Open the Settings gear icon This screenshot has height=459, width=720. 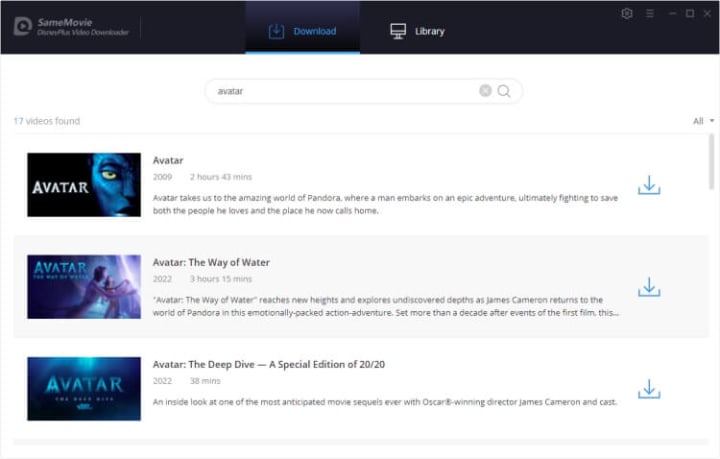pyautogui.click(x=627, y=14)
